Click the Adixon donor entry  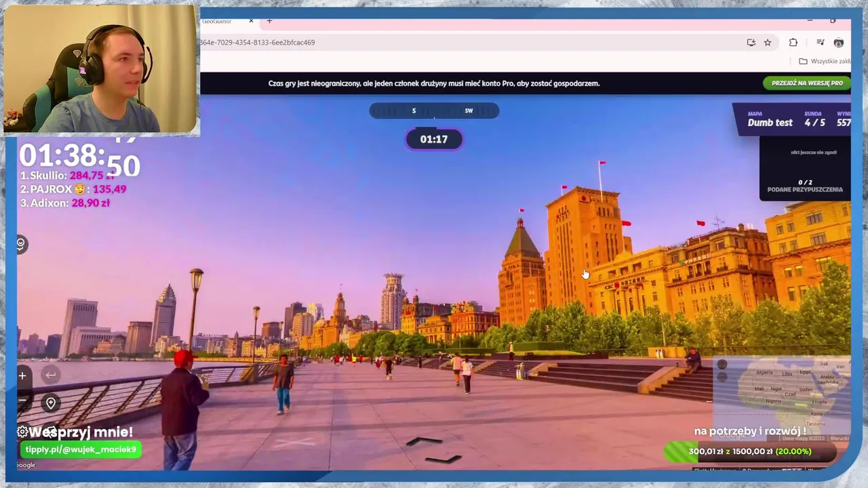[64, 203]
